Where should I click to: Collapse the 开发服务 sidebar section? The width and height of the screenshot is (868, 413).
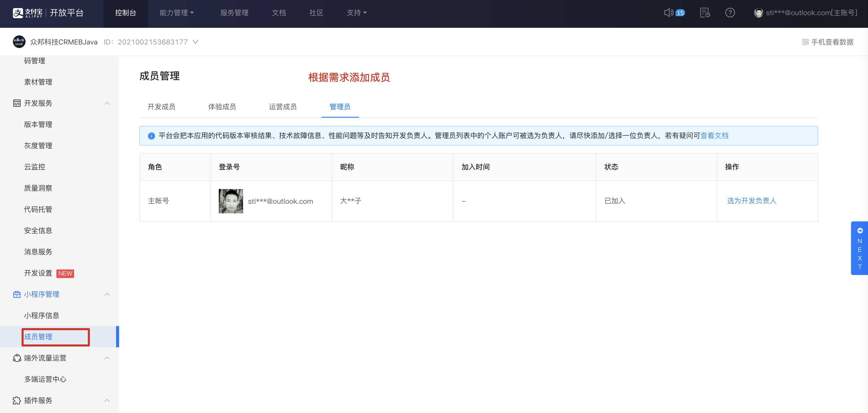[107, 103]
